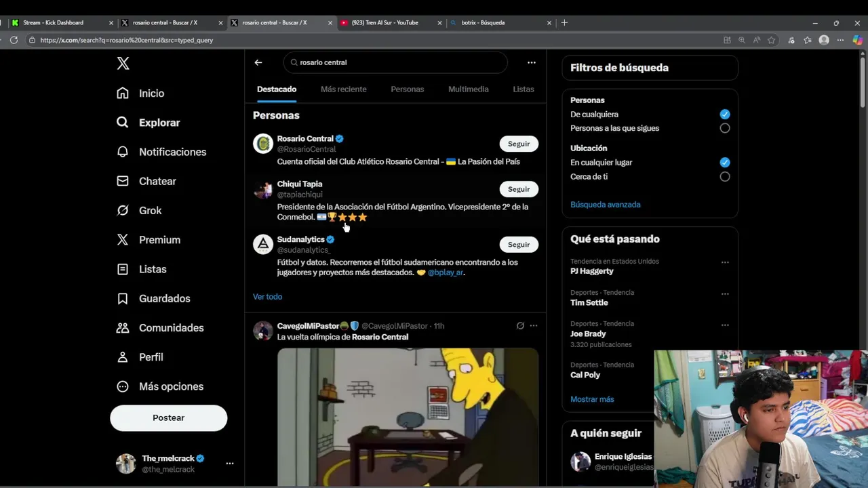The height and width of the screenshot is (488, 868).
Task: Select En cualquier lugar location filter
Action: click(725, 162)
